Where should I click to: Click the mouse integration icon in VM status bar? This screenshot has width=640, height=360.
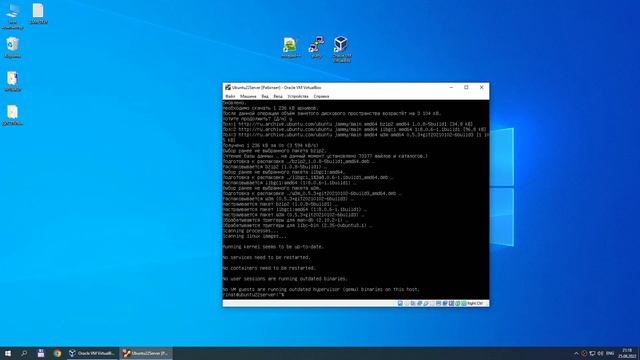tap(458, 303)
